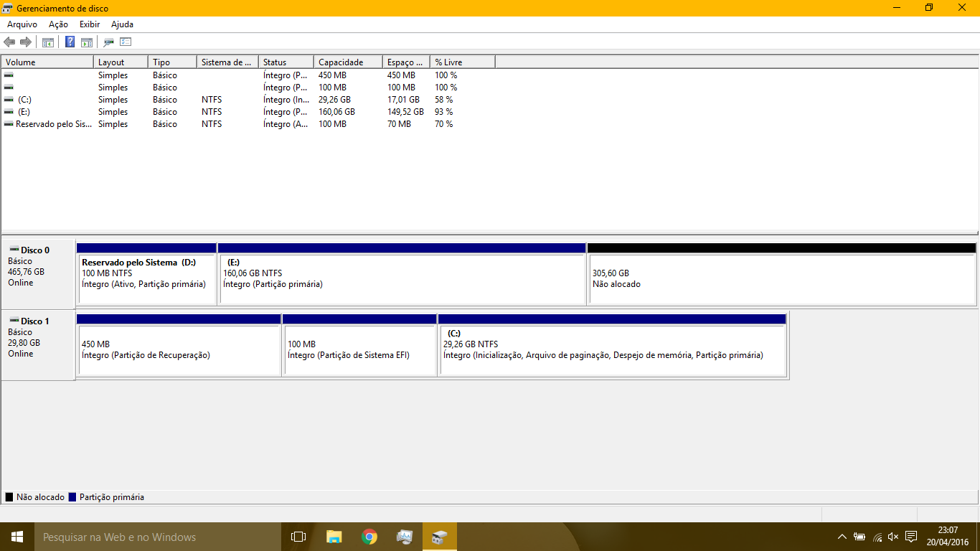Click the Back arrow toolbar icon
This screenshot has height=551, width=980.
point(9,42)
